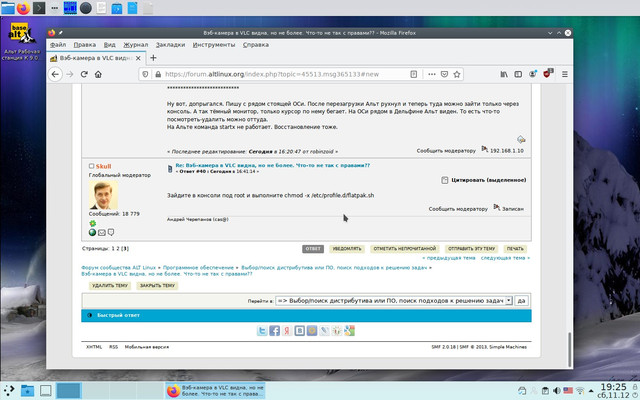The height and width of the screenshot is (400, 640).
Task: Click the quick-quote icon in robinzoid's post
Action: [x=521, y=139]
